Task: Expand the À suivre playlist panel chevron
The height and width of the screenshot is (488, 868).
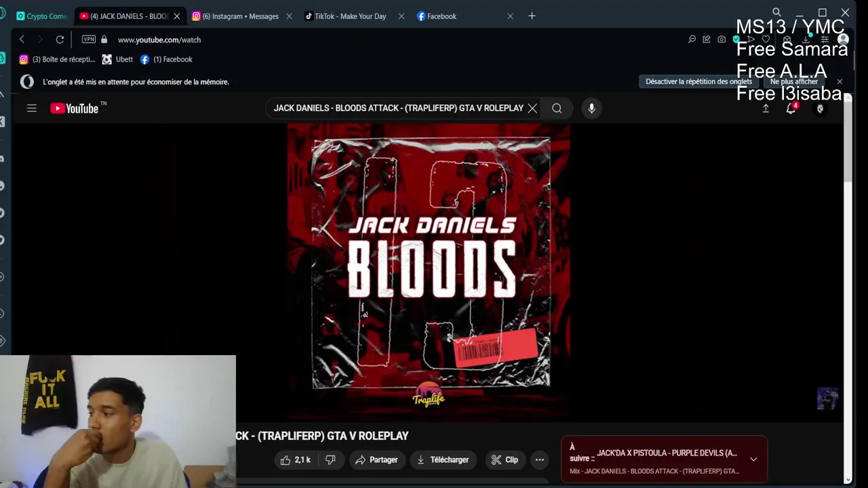Action: [x=753, y=459]
